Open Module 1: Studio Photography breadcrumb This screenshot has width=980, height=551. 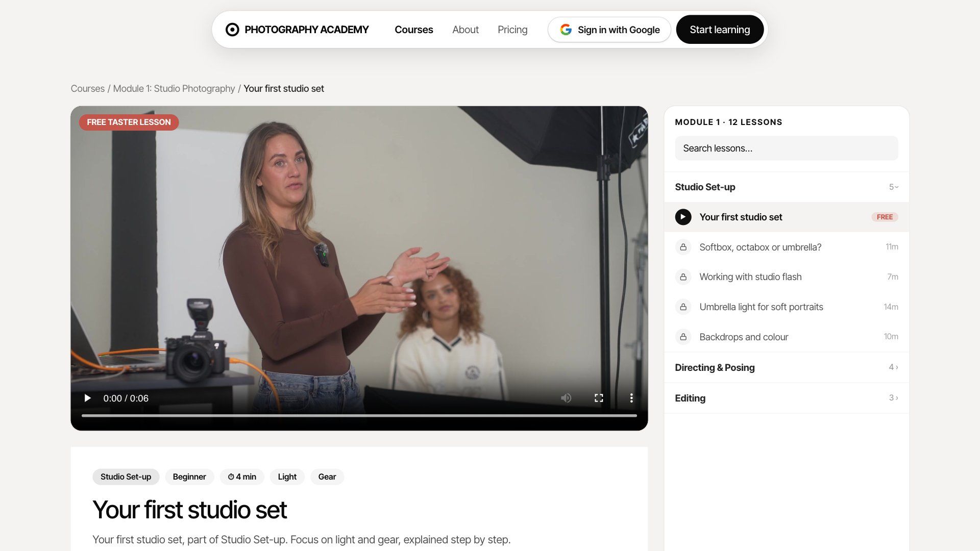coord(174,89)
